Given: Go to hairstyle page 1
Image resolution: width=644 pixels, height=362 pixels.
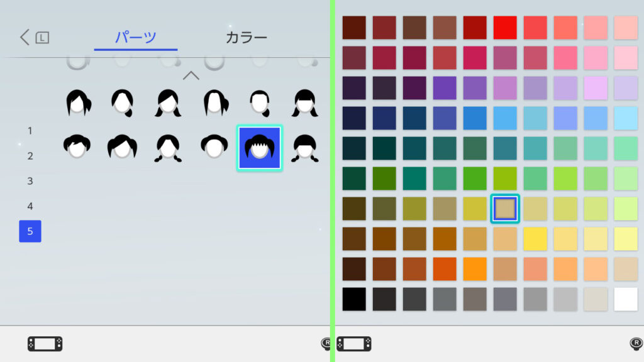Looking at the screenshot, I should click(30, 131).
